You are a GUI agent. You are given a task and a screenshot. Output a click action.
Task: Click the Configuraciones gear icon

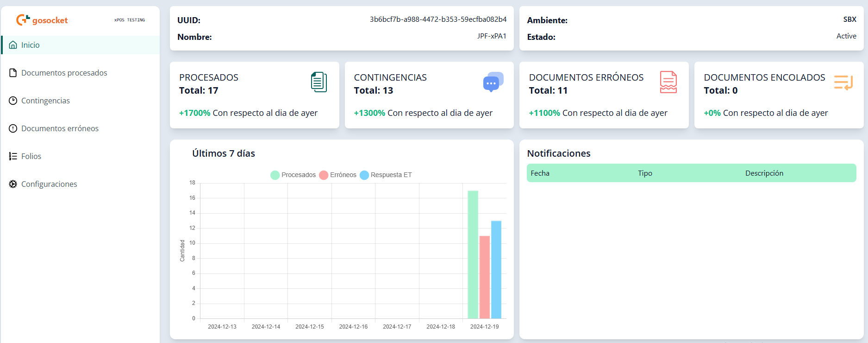point(13,184)
